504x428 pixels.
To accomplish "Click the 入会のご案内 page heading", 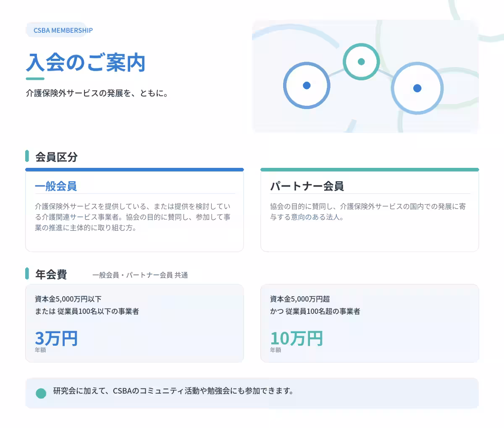I will [x=86, y=63].
